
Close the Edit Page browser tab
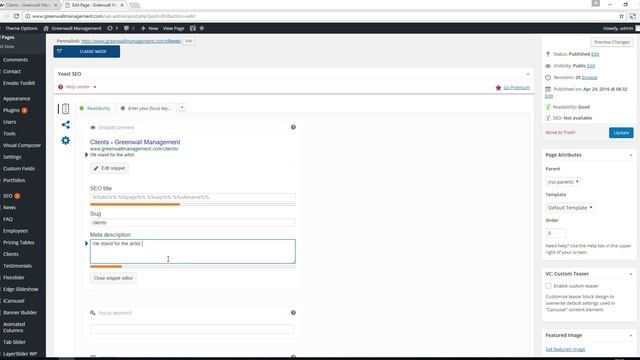tap(122, 5)
